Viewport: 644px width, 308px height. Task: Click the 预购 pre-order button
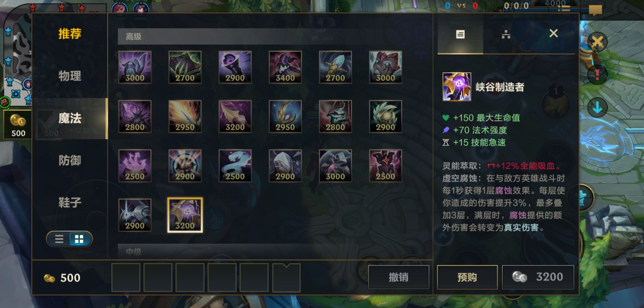[467, 277]
